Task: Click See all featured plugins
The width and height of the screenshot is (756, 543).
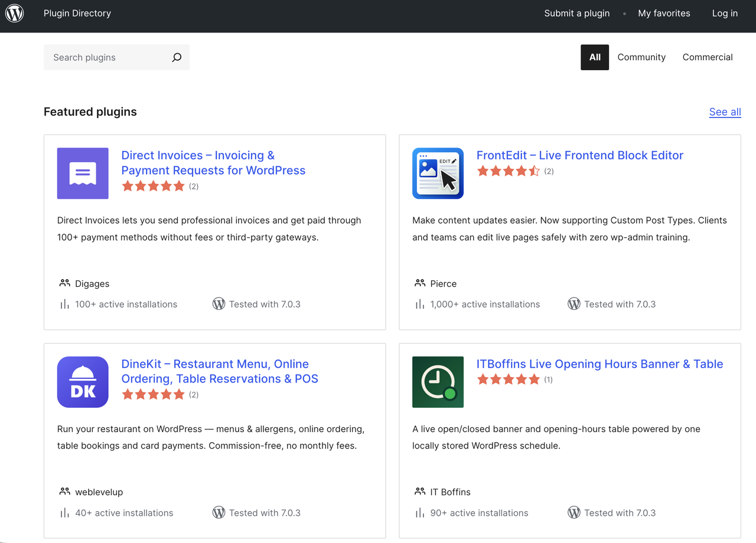Action: [x=725, y=112]
